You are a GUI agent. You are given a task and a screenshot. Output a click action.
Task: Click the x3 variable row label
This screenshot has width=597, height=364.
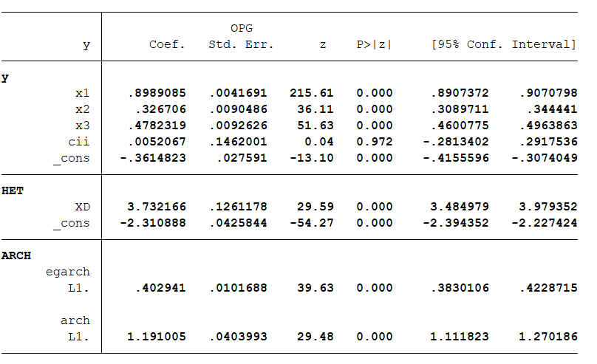[82, 126]
